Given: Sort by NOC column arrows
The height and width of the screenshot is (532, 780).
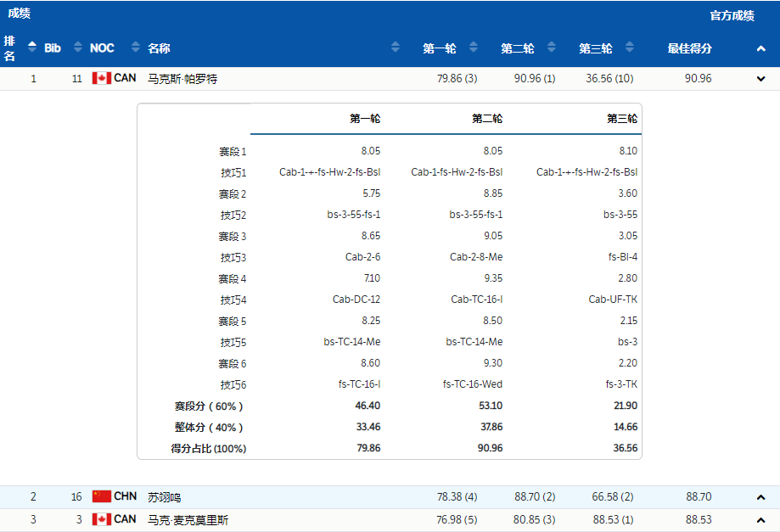Looking at the screenshot, I should pos(135,48).
